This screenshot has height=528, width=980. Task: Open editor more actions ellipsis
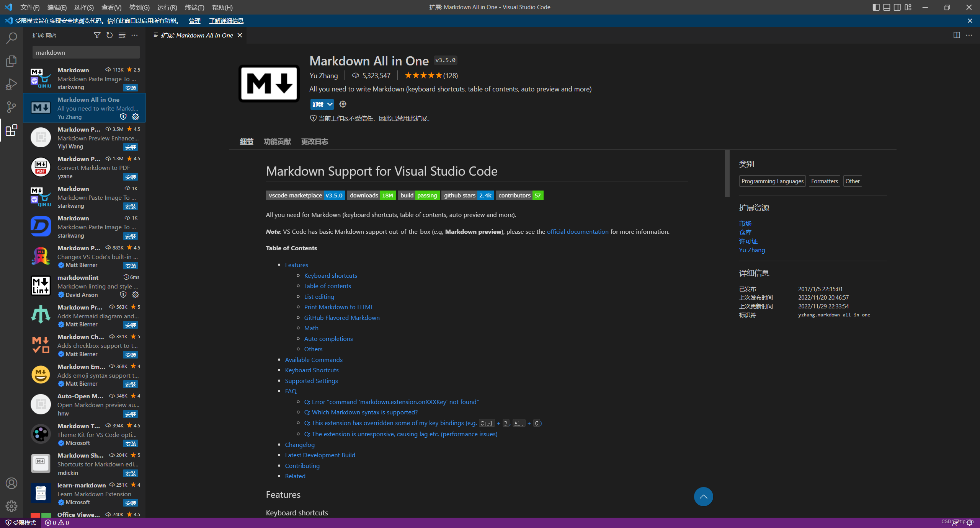969,35
